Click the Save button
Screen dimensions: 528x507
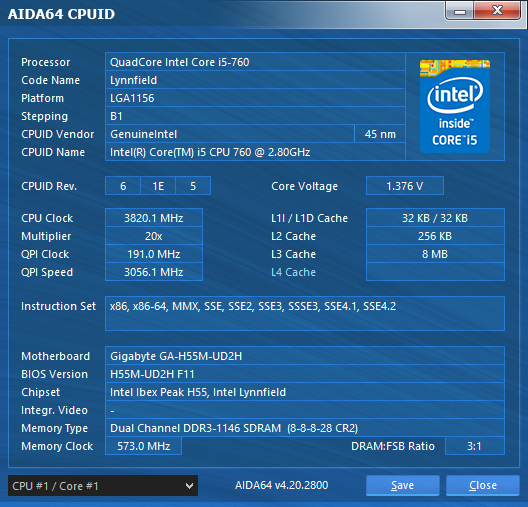coord(402,485)
